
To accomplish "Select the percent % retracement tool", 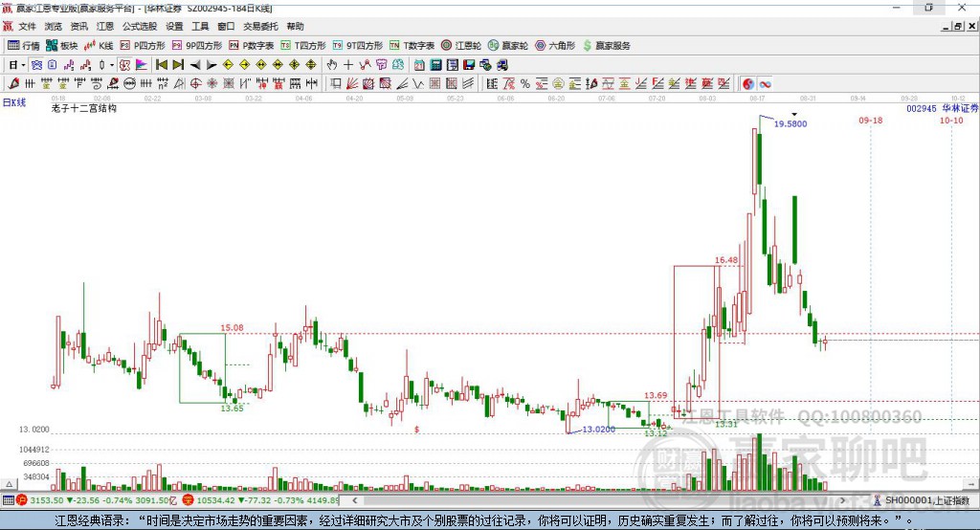I will (x=525, y=84).
